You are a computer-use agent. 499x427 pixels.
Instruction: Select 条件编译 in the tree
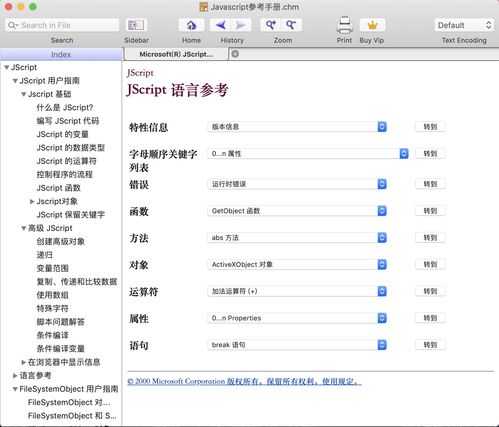tap(52, 335)
